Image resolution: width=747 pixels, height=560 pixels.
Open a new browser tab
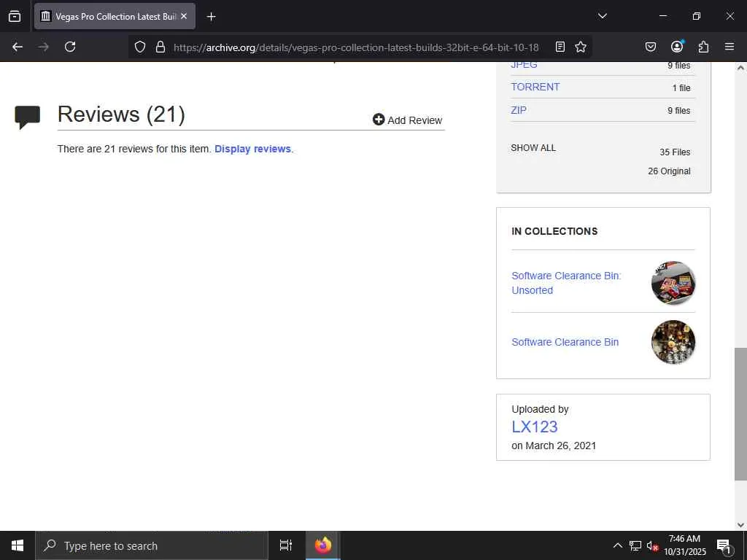211,17
